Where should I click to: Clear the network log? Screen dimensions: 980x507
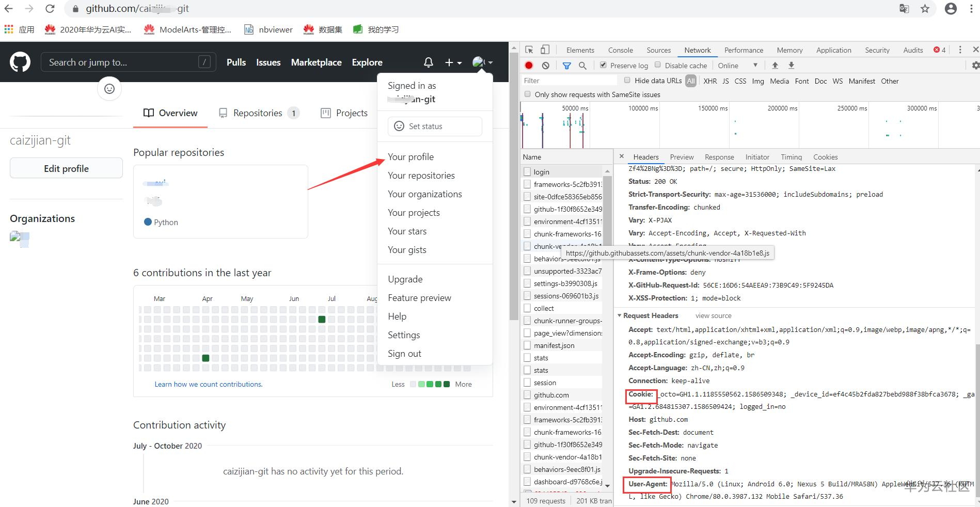coord(546,66)
